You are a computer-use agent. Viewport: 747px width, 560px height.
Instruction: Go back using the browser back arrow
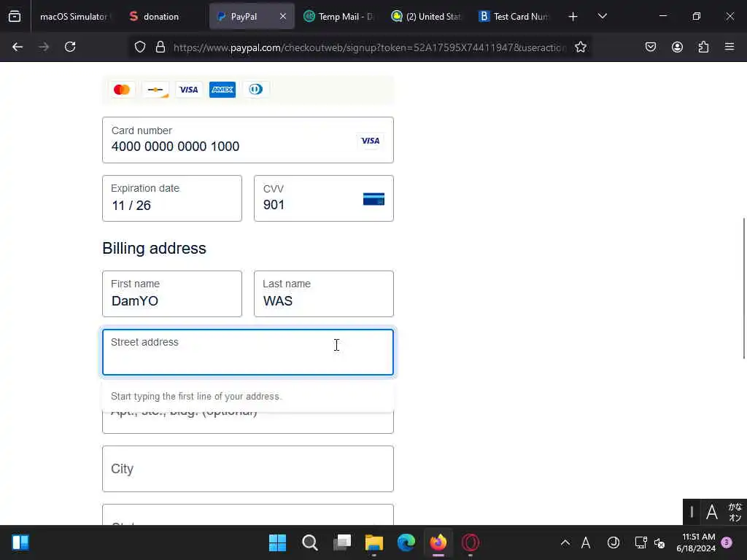click(x=18, y=47)
